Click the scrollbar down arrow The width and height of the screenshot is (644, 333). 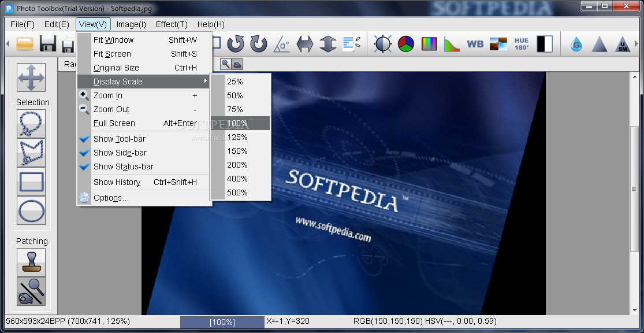(635, 310)
